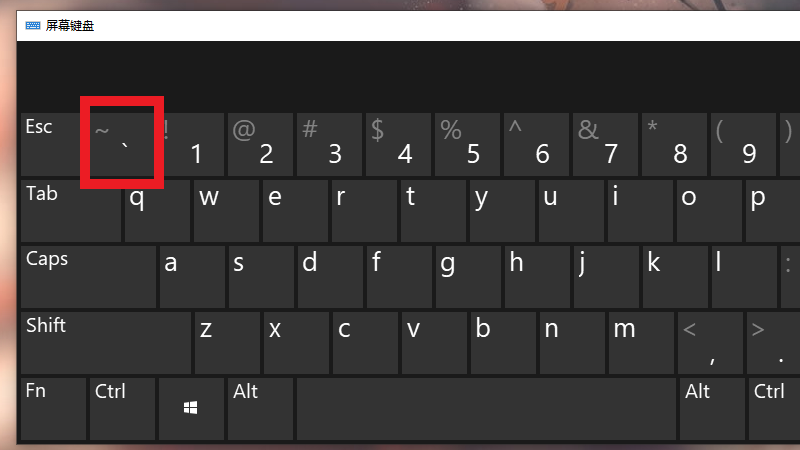Click the Esc key
This screenshot has width=800, height=450.
tap(50, 144)
